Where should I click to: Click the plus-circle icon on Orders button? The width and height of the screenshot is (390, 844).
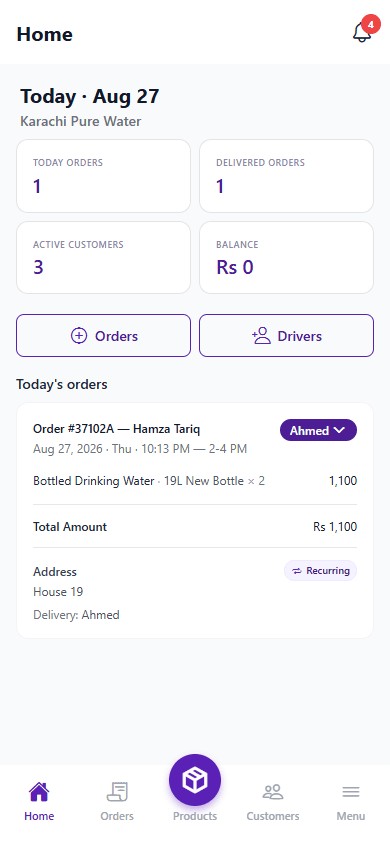tap(79, 336)
